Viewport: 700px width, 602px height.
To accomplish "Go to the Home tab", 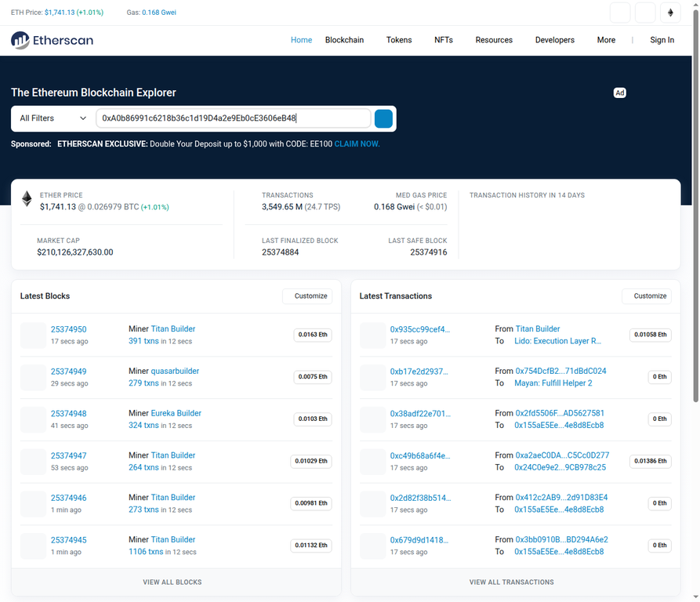I will [x=301, y=40].
